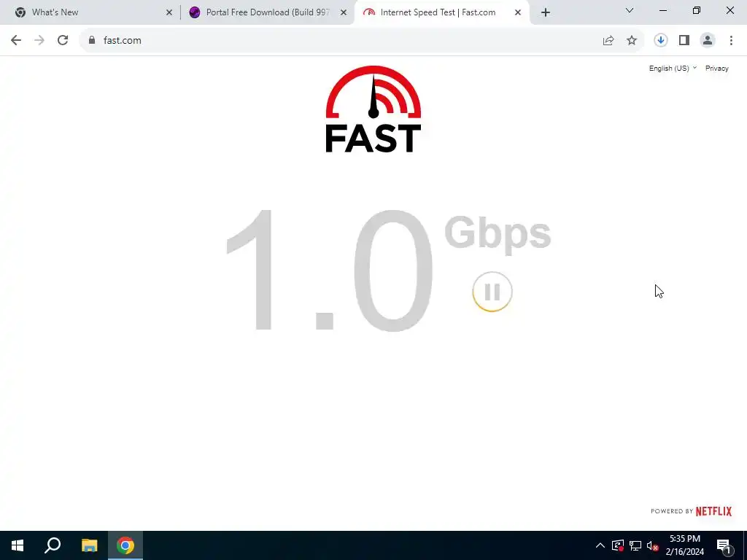Viewport: 747px width, 560px height.
Task: Open a new browser tab
Action: (x=546, y=12)
